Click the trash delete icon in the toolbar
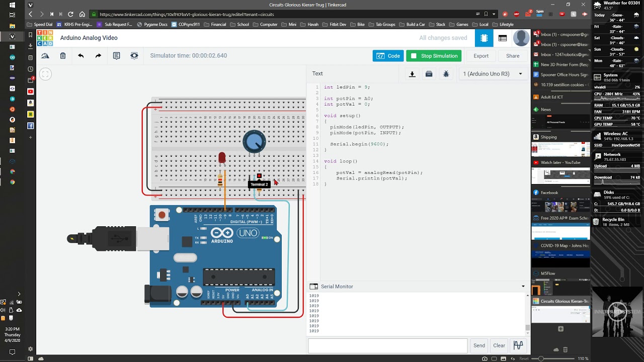The width and height of the screenshot is (644, 362). [63, 56]
